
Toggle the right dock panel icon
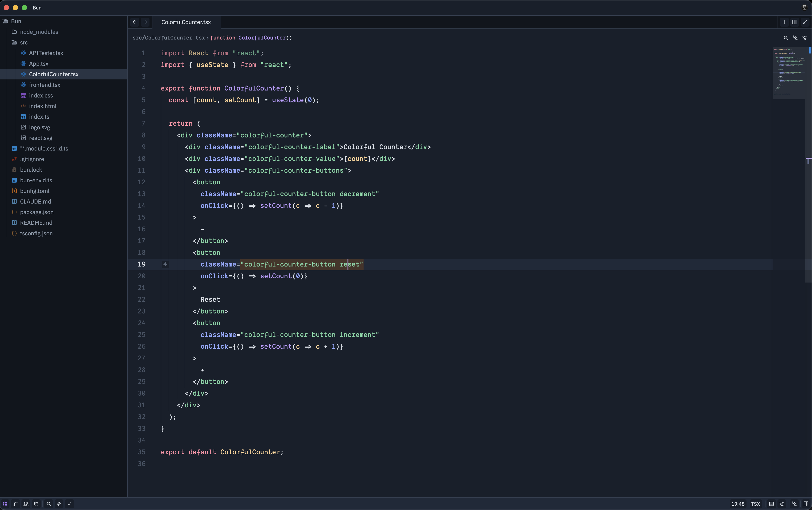[x=806, y=504]
